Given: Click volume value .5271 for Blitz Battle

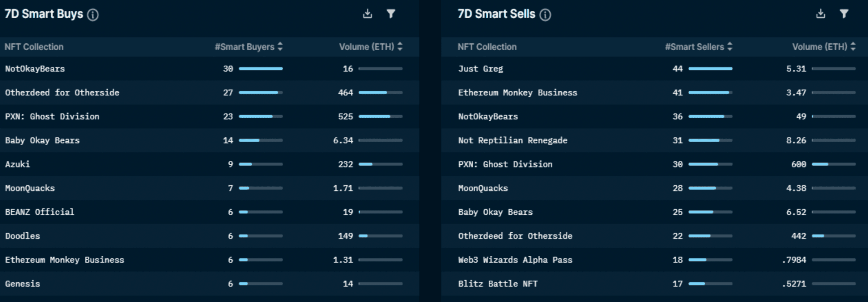Looking at the screenshot, I should [x=794, y=284].
